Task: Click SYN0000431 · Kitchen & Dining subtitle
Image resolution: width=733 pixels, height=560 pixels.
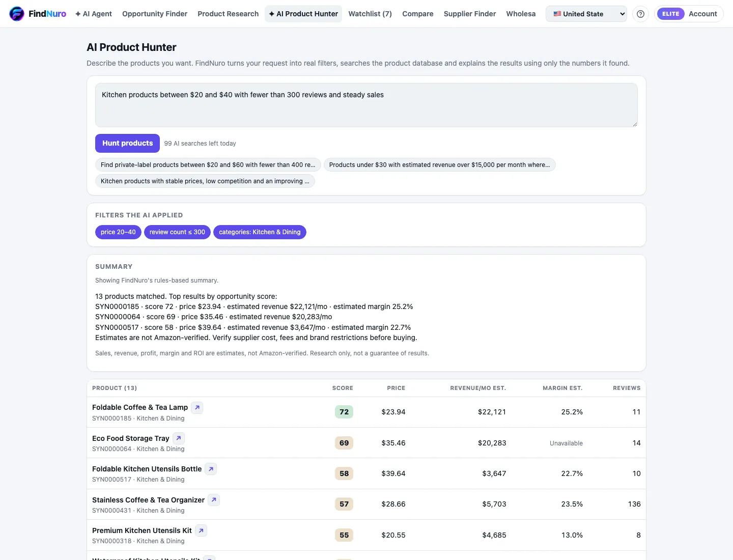Action: [x=138, y=511]
